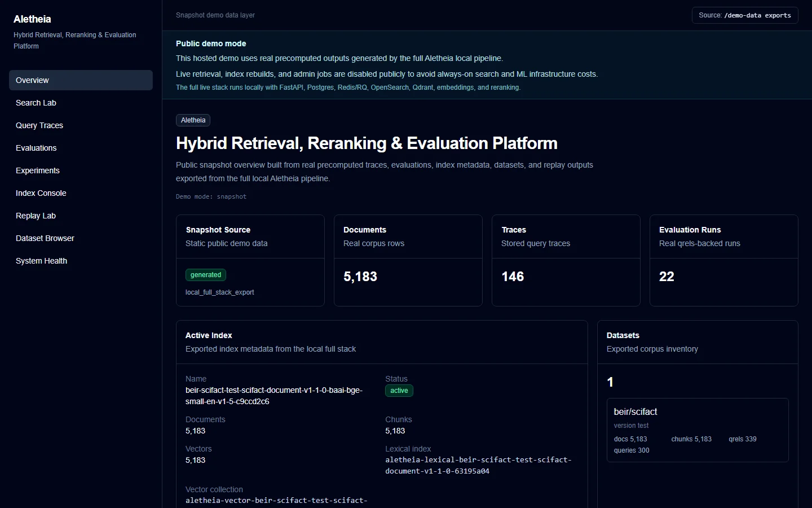Click the Static public demo data subtitle
The height and width of the screenshot is (508, 812).
[x=227, y=243]
